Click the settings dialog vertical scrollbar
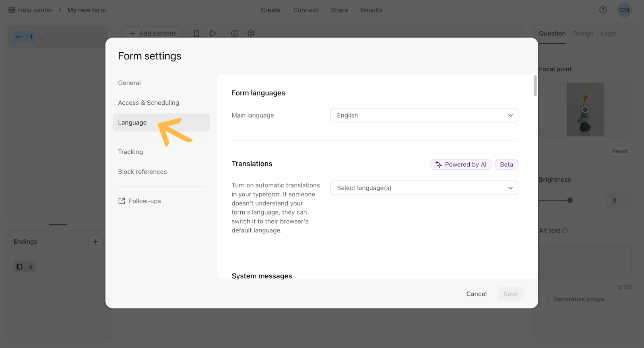The image size is (644, 348). tap(535, 86)
